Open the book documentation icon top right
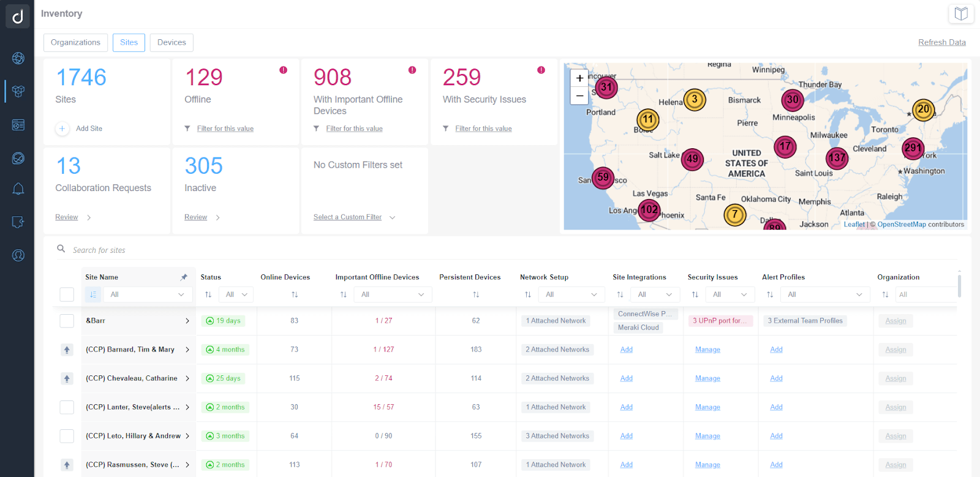This screenshot has height=477, width=980. pyautogui.click(x=961, y=13)
